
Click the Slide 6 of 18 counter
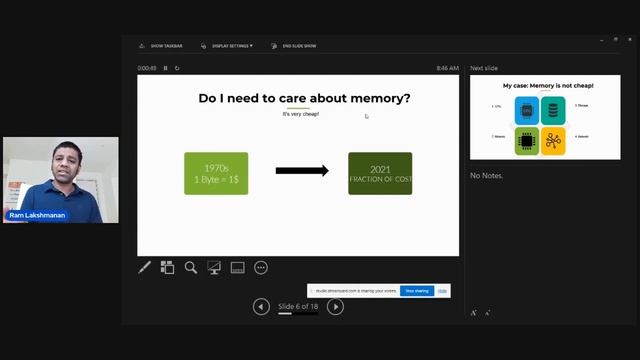298,306
